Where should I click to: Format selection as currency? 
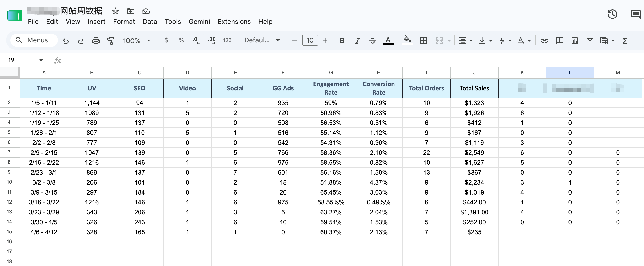pyautogui.click(x=166, y=40)
